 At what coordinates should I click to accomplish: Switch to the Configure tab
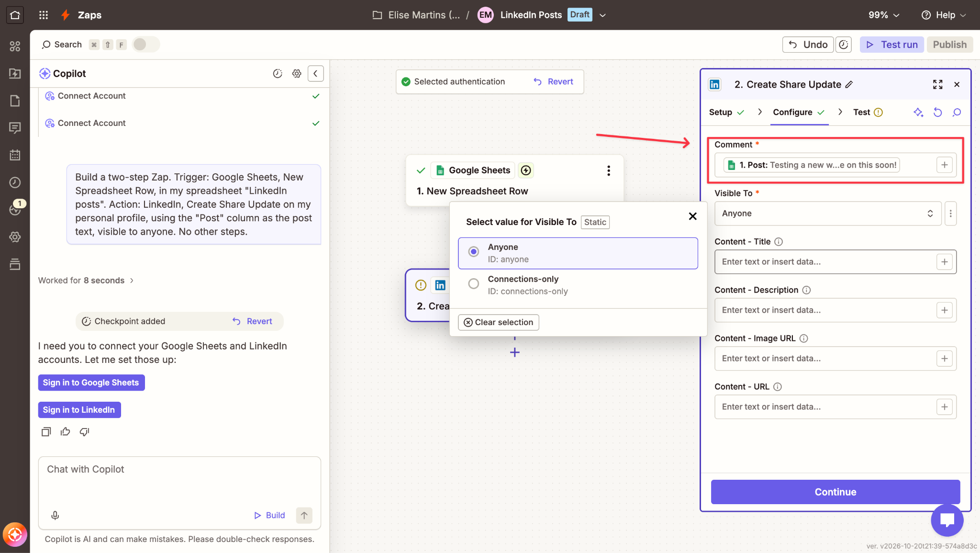[x=799, y=112]
